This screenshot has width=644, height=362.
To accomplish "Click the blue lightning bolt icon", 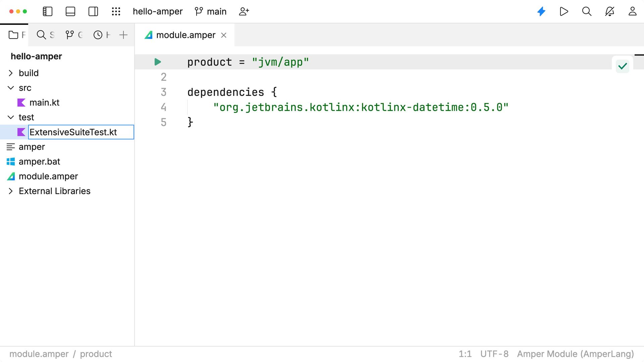I will 541,11.
